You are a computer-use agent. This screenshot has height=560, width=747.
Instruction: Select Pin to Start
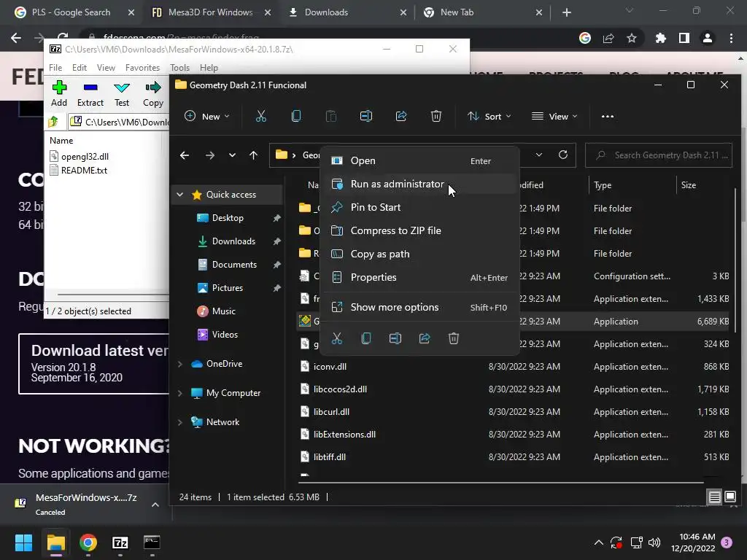(419, 207)
